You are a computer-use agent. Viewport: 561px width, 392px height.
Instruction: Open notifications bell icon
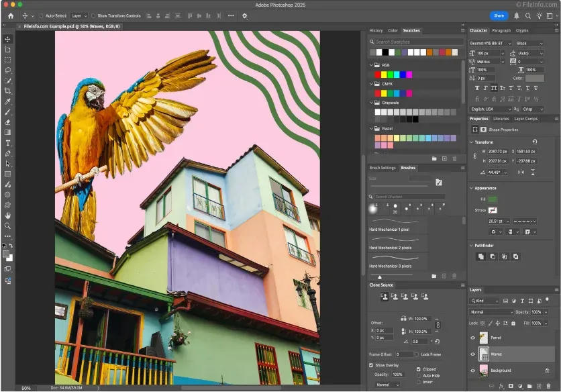pyautogui.click(x=517, y=15)
